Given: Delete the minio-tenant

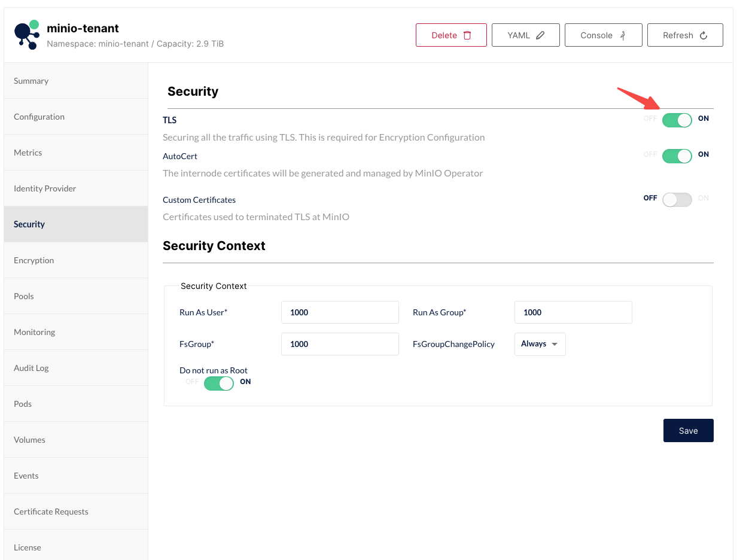Looking at the screenshot, I should (x=451, y=35).
